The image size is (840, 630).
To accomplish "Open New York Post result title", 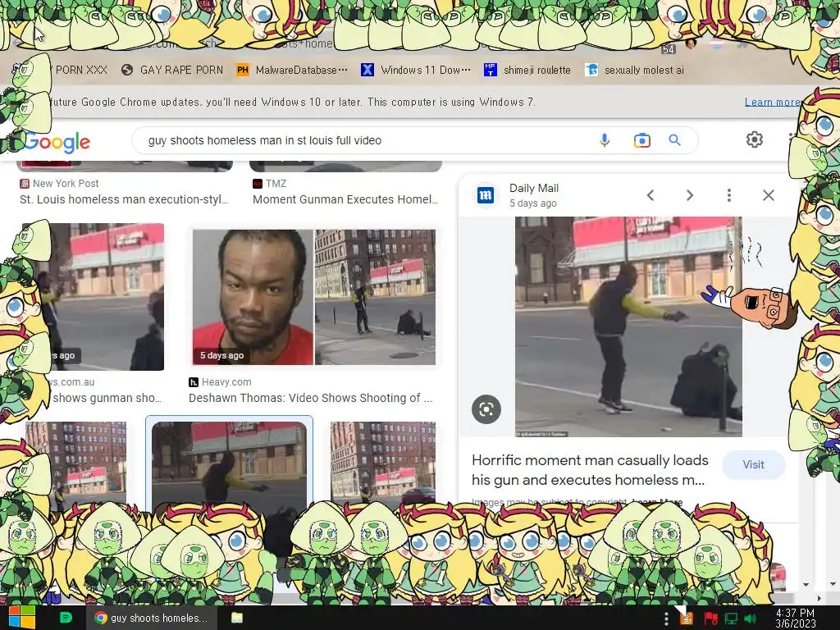I will [124, 199].
